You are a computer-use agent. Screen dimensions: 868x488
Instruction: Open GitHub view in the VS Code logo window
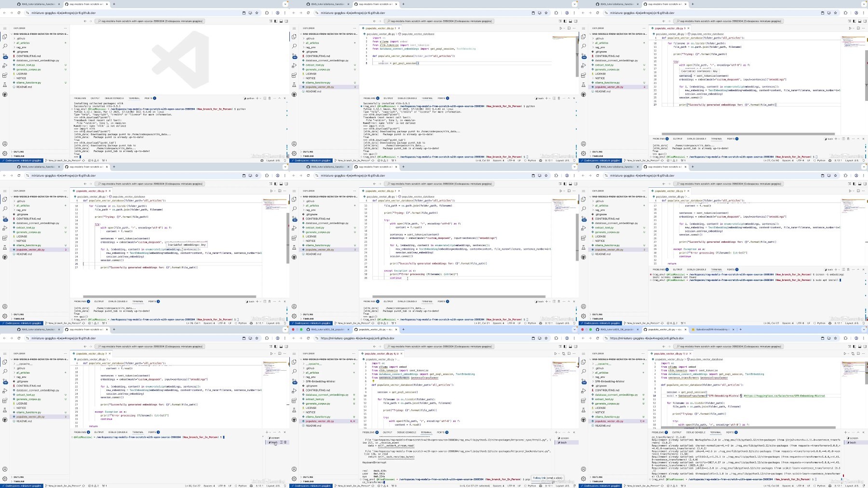[5, 94]
